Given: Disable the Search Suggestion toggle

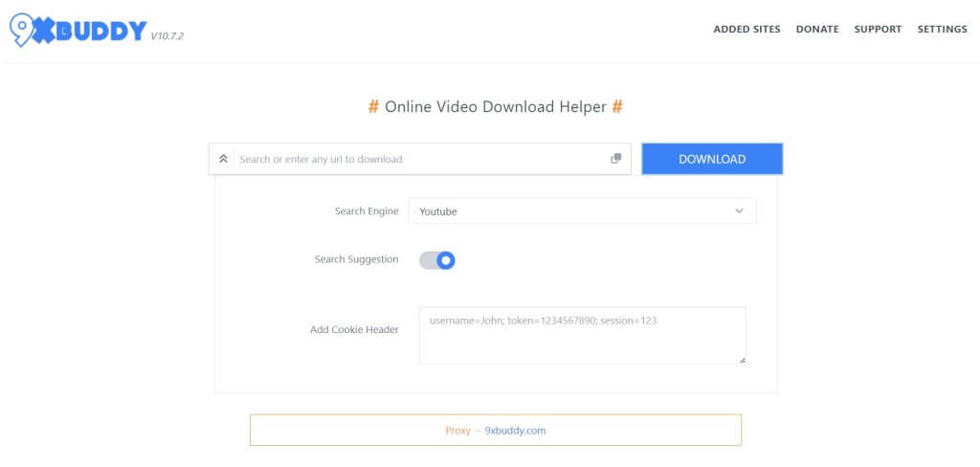Looking at the screenshot, I should coord(437,260).
